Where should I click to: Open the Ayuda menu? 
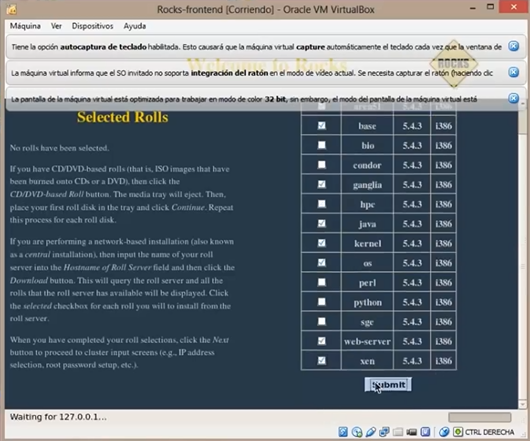tap(135, 26)
